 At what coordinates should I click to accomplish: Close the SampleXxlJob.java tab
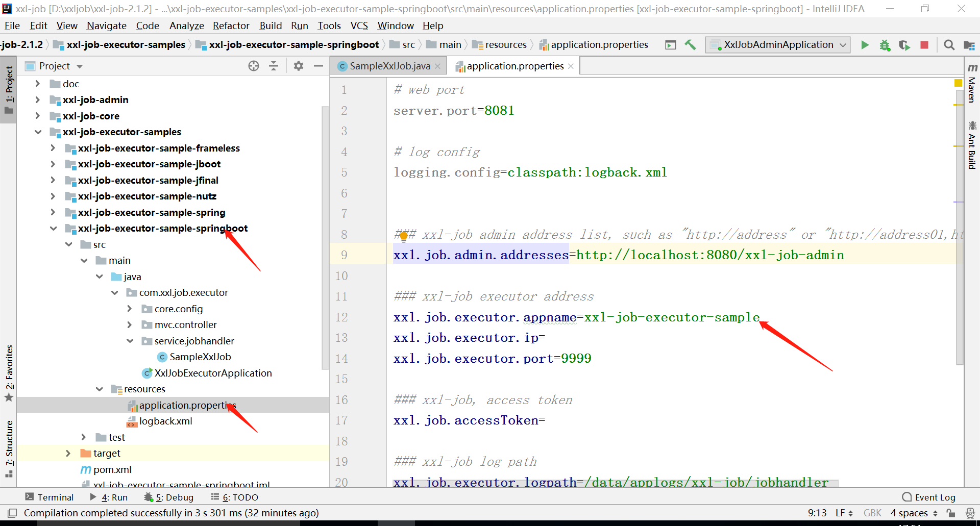[437, 66]
